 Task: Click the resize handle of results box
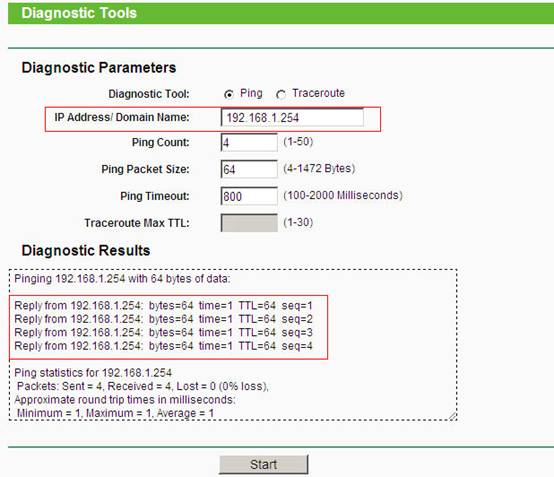(453, 416)
